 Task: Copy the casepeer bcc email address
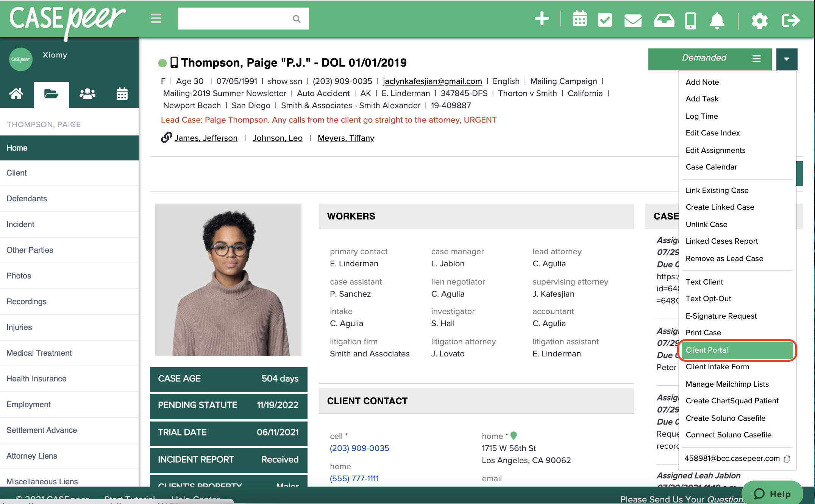(787, 459)
